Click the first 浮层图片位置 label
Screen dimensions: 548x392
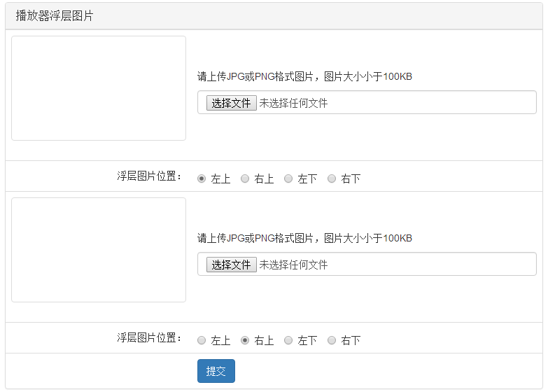[x=149, y=176]
